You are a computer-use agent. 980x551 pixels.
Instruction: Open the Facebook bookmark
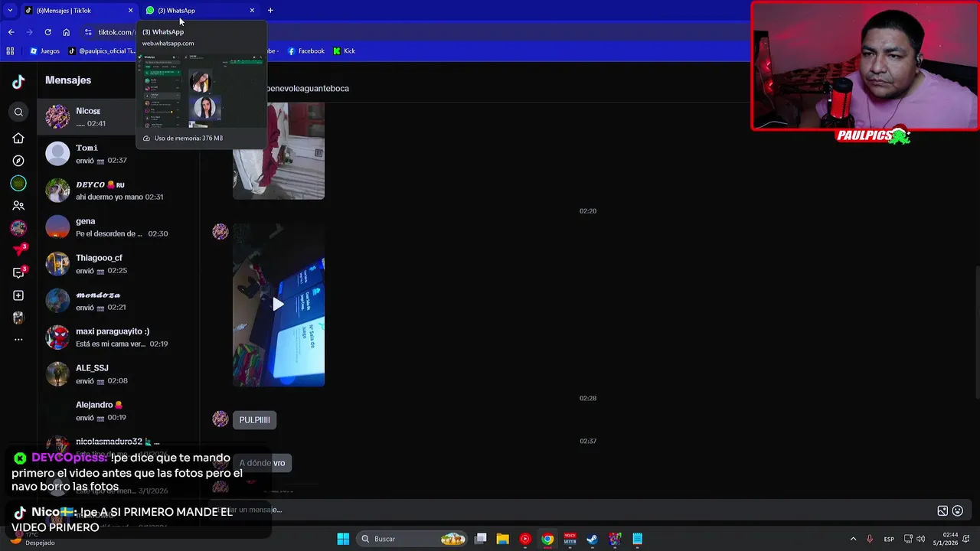click(305, 51)
